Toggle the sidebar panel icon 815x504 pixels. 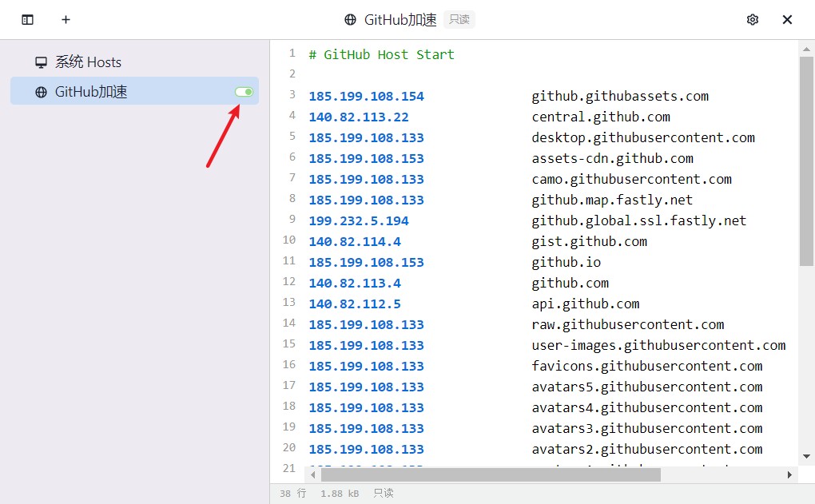(x=27, y=19)
